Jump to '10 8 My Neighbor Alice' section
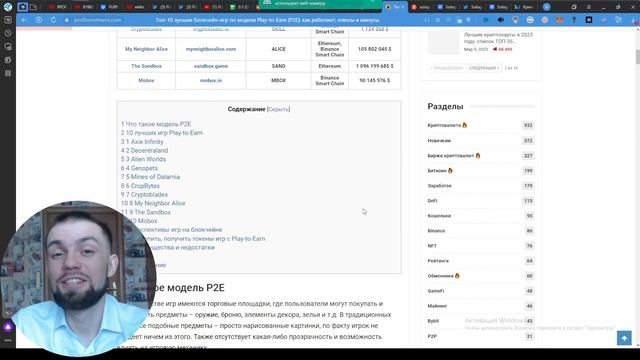The image size is (640, 360). coord(153,203)
